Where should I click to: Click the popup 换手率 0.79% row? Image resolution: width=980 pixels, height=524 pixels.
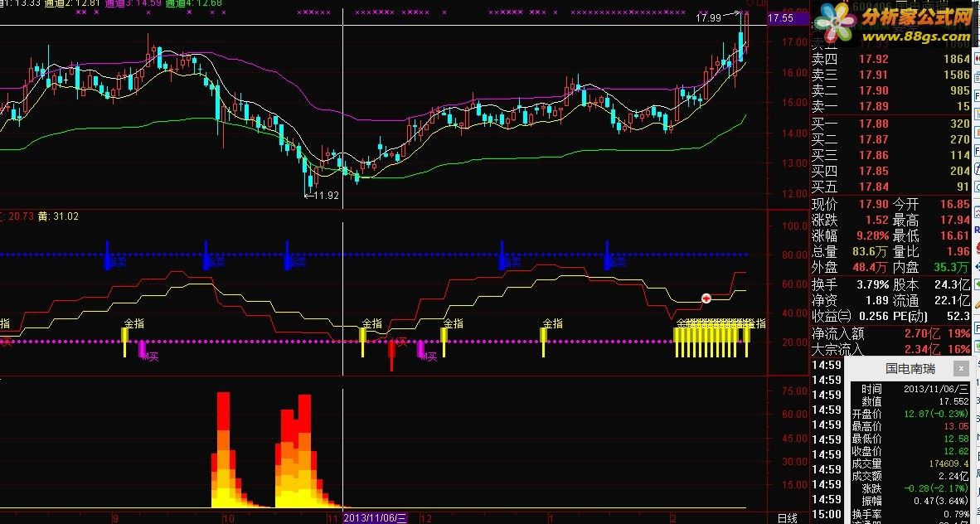point(910,514)
